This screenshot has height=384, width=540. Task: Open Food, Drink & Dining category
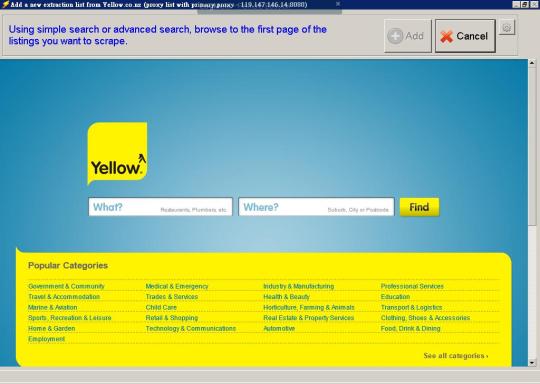[x=411, y=329]
